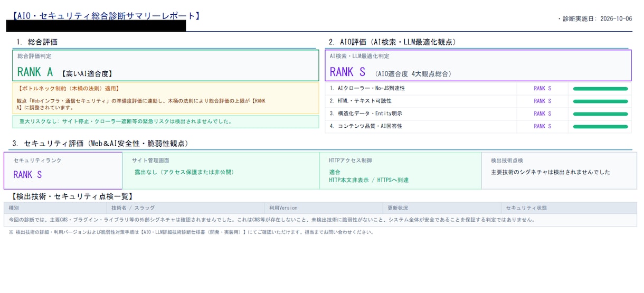Select the section heading 2. AIO評価
Image resolution: width=644 pixels, height=293 pixels.
(392, 42)
